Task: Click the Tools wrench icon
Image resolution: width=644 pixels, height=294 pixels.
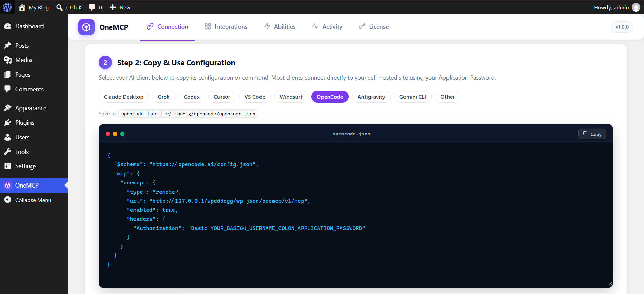Action: coord(7,152)
